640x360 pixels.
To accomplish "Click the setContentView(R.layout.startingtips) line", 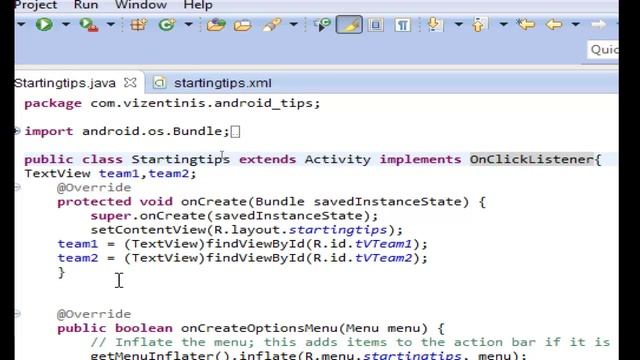I will click(x=247, y=230).
